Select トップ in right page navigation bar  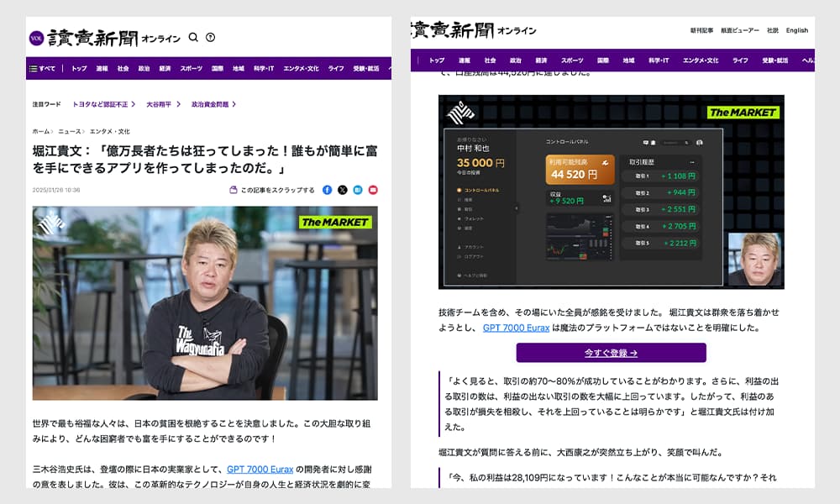[437, 60]
